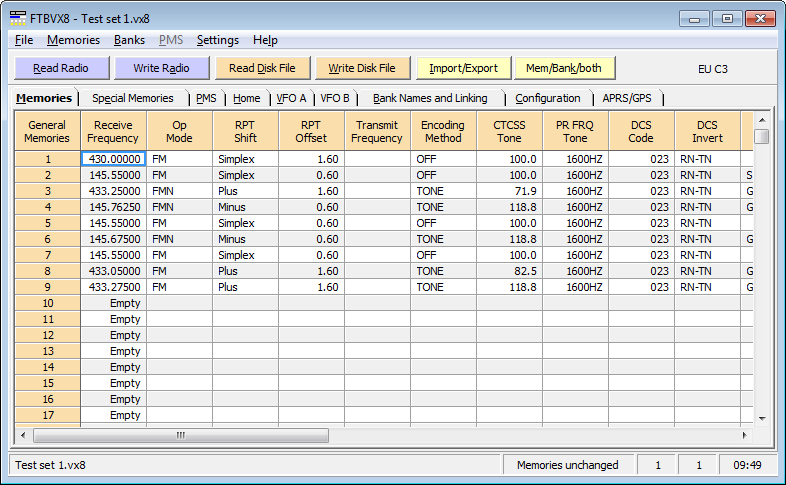
Task: Open the Import/Export function
Action: click(463, 68)
